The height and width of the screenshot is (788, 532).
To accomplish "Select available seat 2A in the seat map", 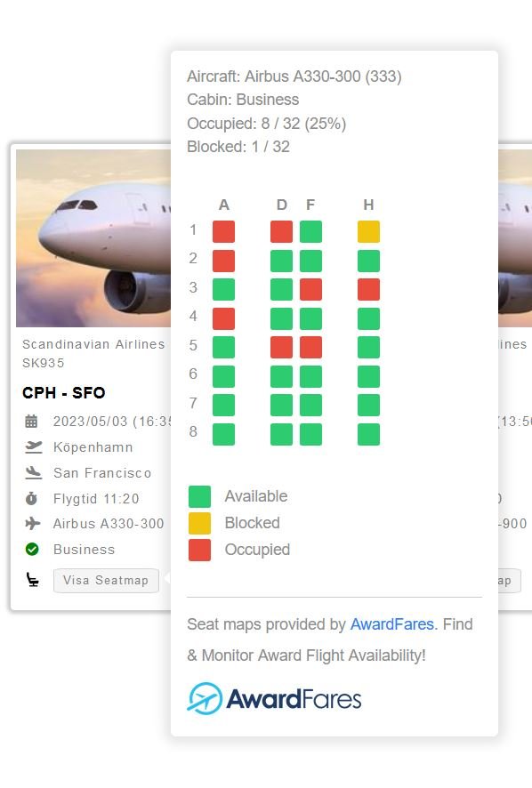I will point(223,260).
